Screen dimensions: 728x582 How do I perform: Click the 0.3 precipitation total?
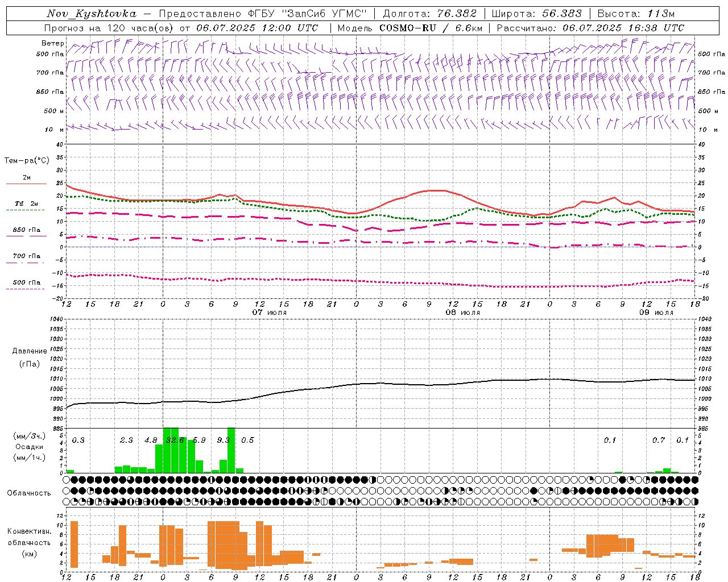(78, 440)
